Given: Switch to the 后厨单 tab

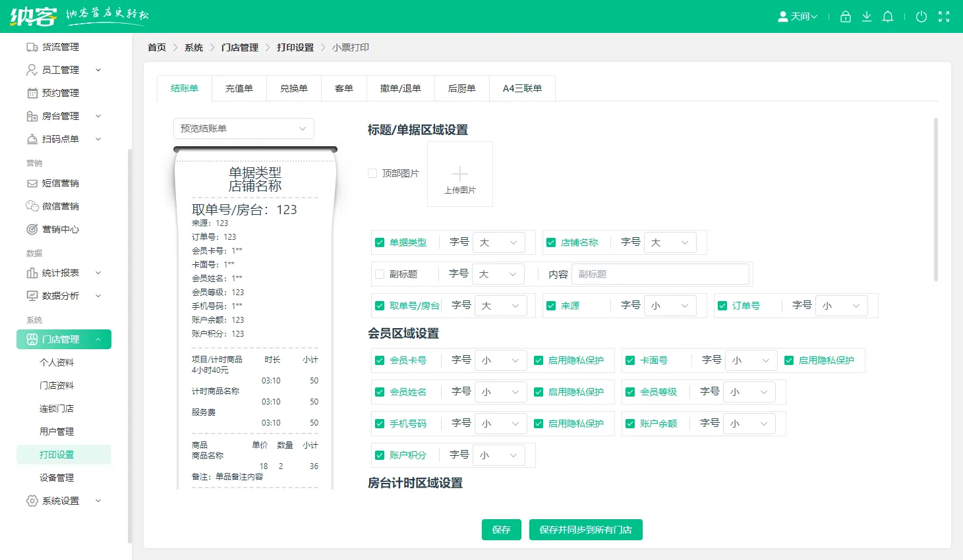Looking at the screenshot, I should 462,88.
